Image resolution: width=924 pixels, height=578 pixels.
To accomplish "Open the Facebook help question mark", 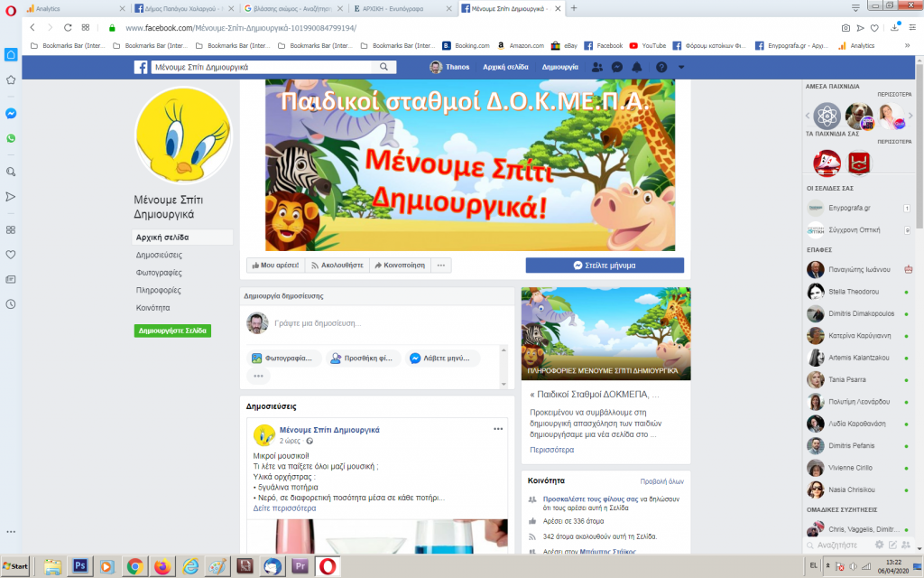I will 661,68.
